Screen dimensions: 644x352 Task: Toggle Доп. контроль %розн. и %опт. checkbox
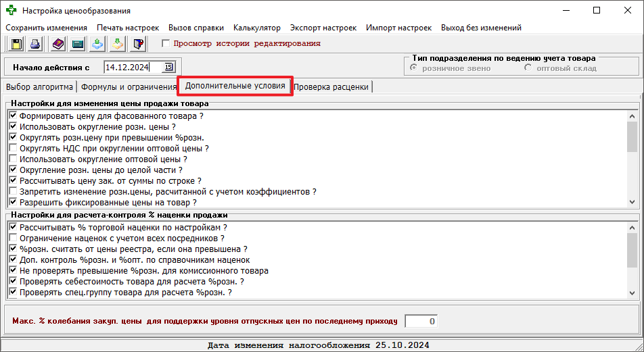(x=13, y=259)
